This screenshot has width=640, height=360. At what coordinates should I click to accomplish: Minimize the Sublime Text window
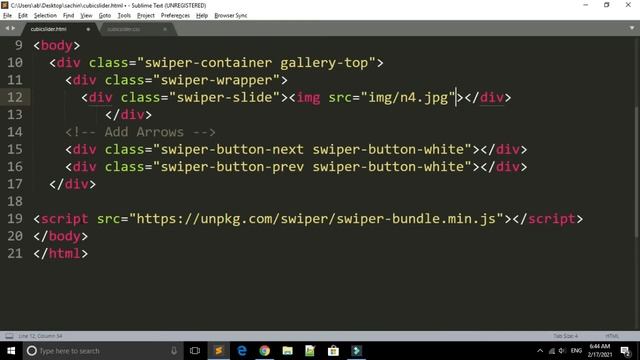(586, 5)
